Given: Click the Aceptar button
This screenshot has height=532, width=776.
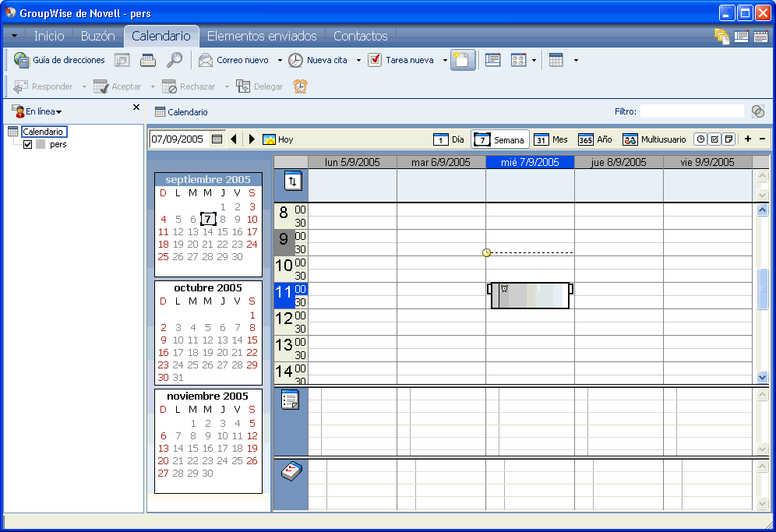Looking at the screenshot, I should tap(118, 86).
